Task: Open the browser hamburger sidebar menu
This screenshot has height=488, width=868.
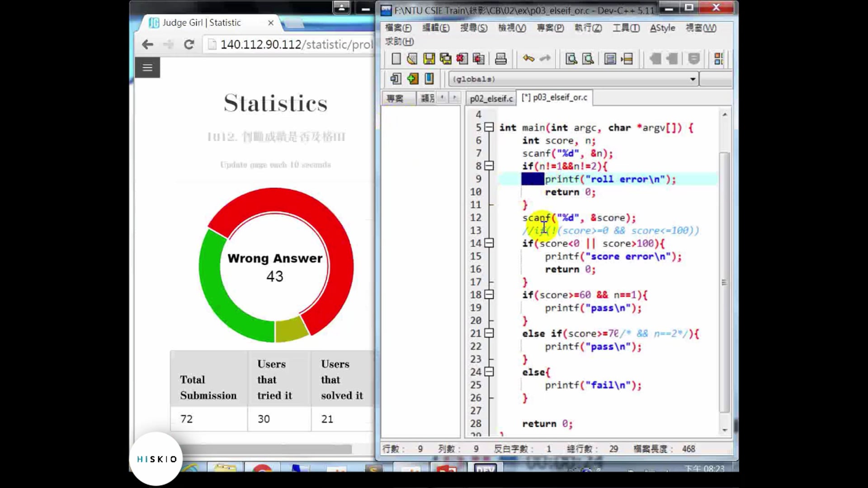Action: [147, 68]
